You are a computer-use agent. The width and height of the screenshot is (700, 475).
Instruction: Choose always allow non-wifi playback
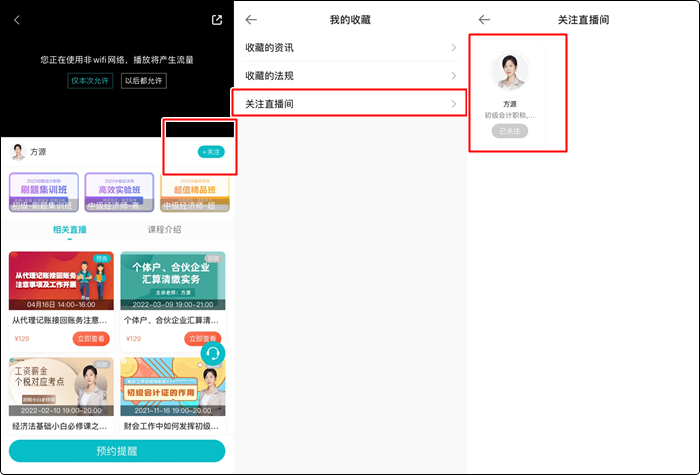pyautogui.click(x=144, y=81)
